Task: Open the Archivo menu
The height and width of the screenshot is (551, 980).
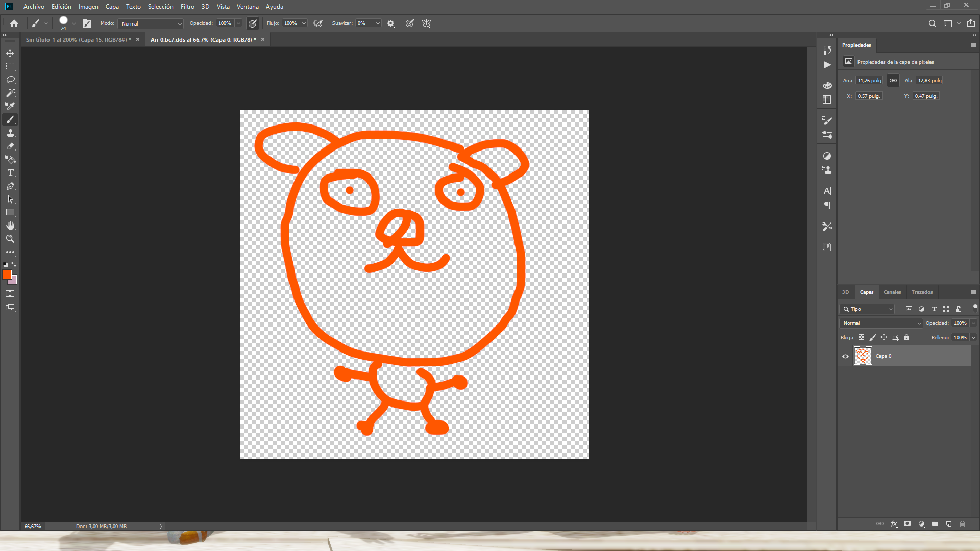Action: pos(34,7)
